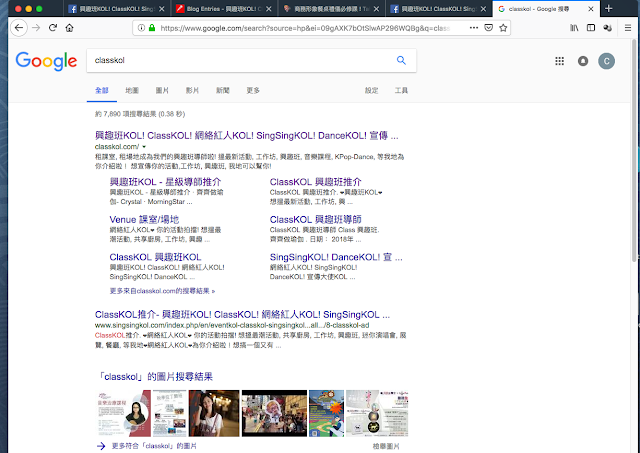Click the page vertical scrollbar

(x=634, y=151)
